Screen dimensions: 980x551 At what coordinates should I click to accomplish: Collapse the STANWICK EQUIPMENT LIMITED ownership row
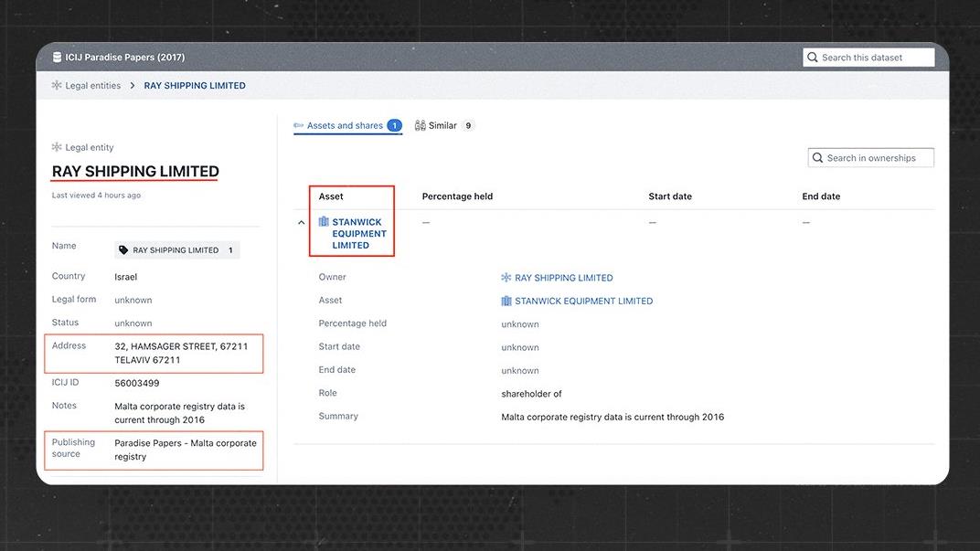coord(302,222)
